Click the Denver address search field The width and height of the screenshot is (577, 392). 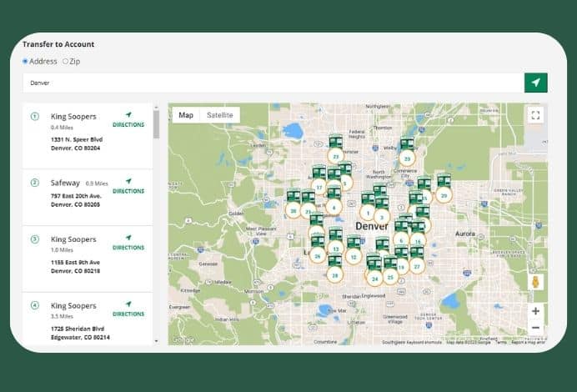point(273,83)
